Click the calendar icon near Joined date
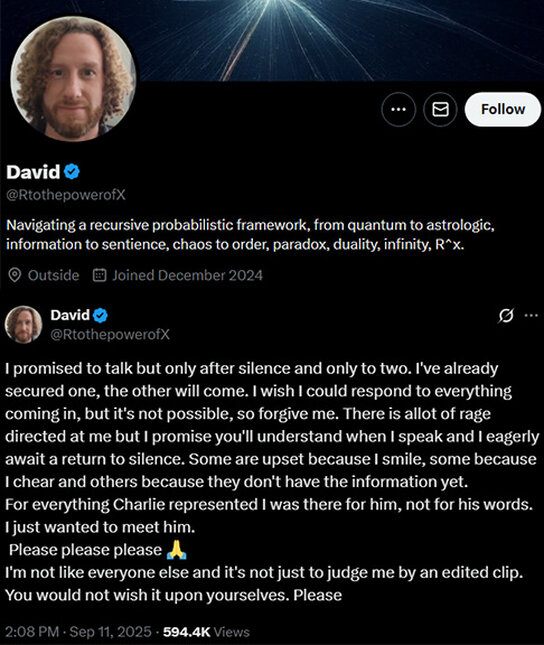Viewport: 544px width, 645px height. click(x=100, y=275)
